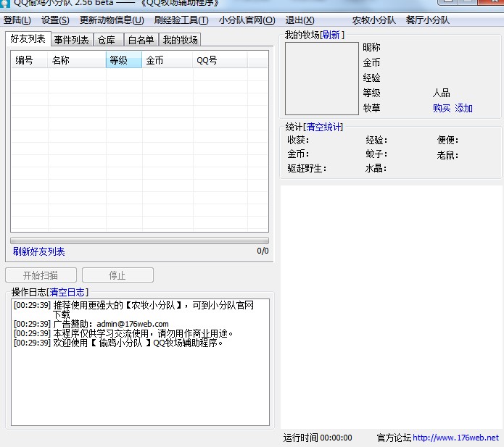Open the 小分队官网(O) menu item
Image resolution: width=504 pixels, height=447 pixels.
(247, 20)
